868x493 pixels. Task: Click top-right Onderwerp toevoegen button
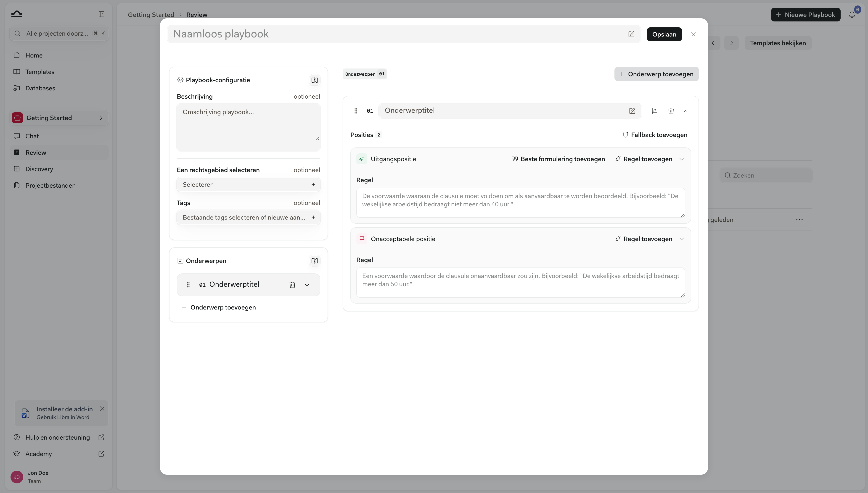point(656,74)
